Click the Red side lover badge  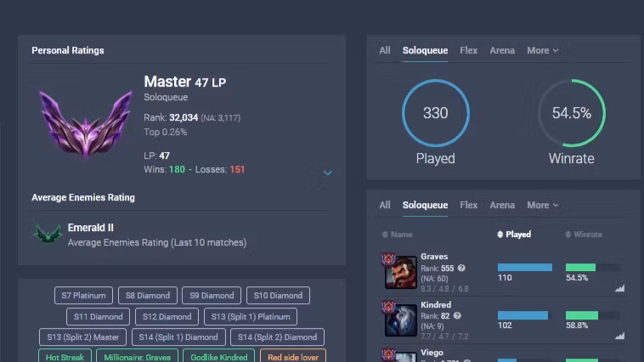point(292,357)
